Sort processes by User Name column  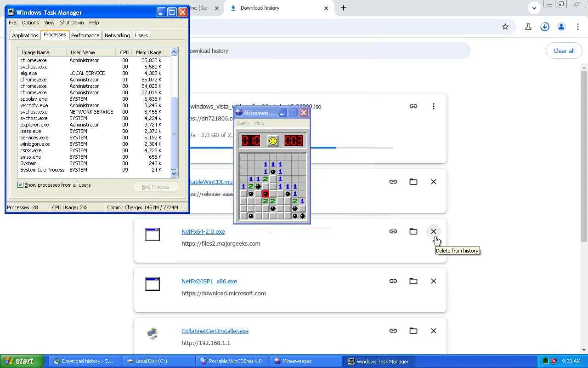(91, 52)
